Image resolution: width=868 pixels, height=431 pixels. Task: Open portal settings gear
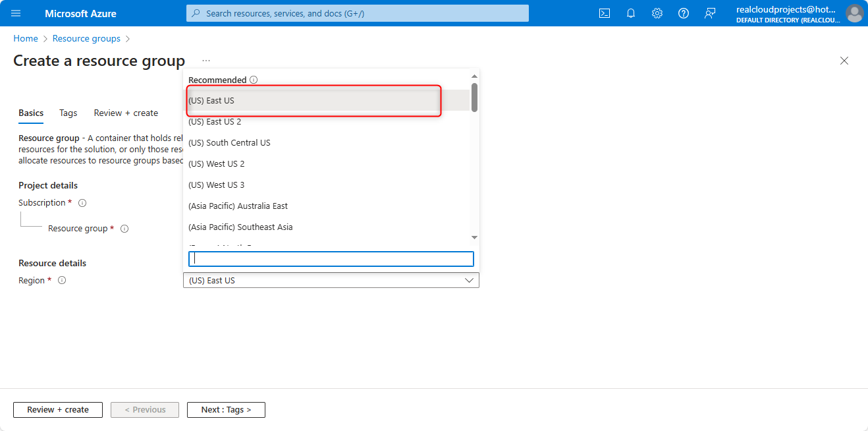pos(657,13)
